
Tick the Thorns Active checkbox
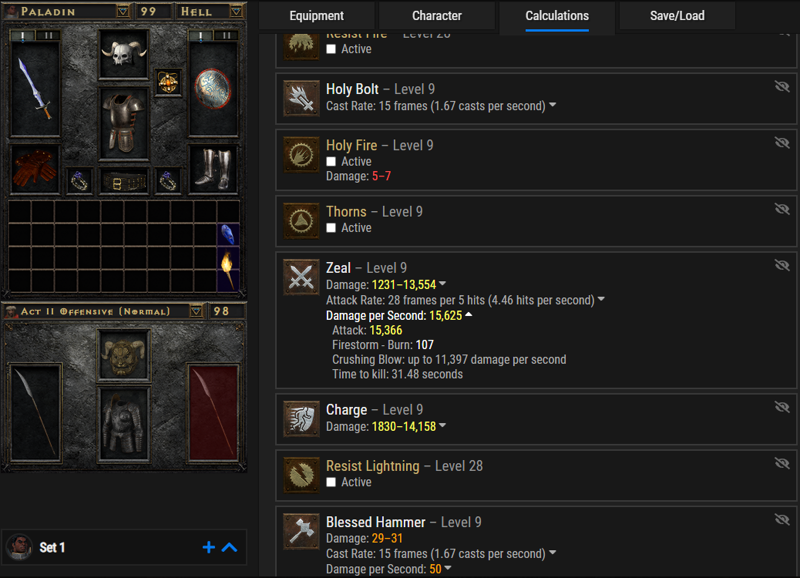pos(331,228)
